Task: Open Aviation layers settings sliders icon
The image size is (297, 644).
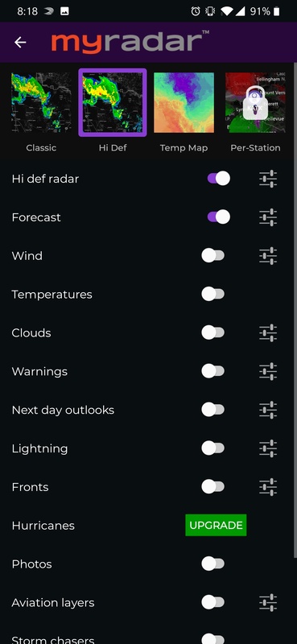Action: point(268,602)
